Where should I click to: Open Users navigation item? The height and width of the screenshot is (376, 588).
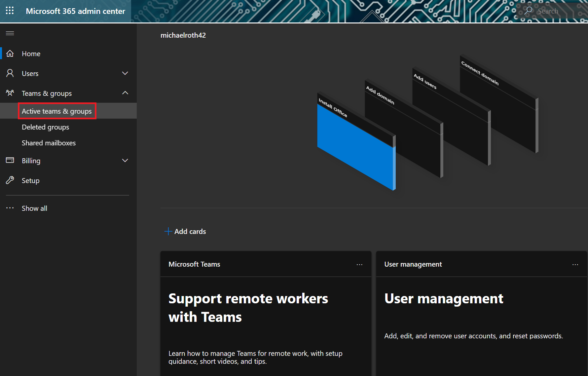68,73
